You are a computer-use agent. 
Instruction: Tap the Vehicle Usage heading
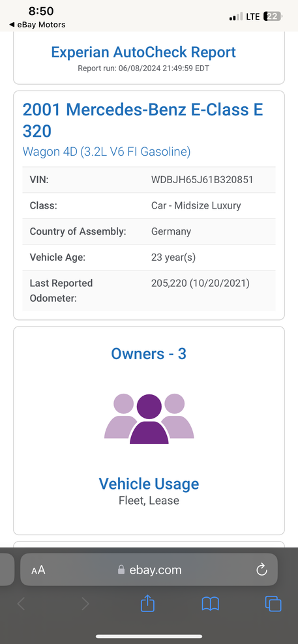click(149, 484)
